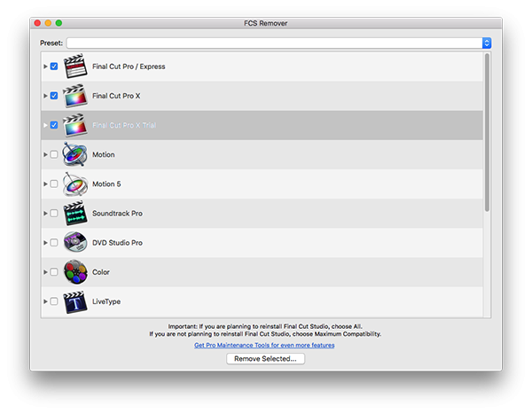Enable the Motion checkbox
The width and height of the screenshot is (532, 414).
click(54, 154)
